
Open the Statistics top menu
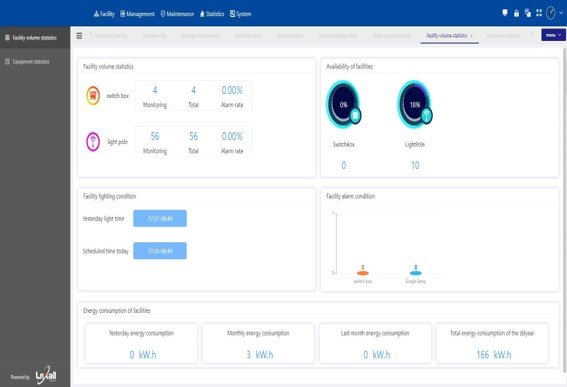212,14
